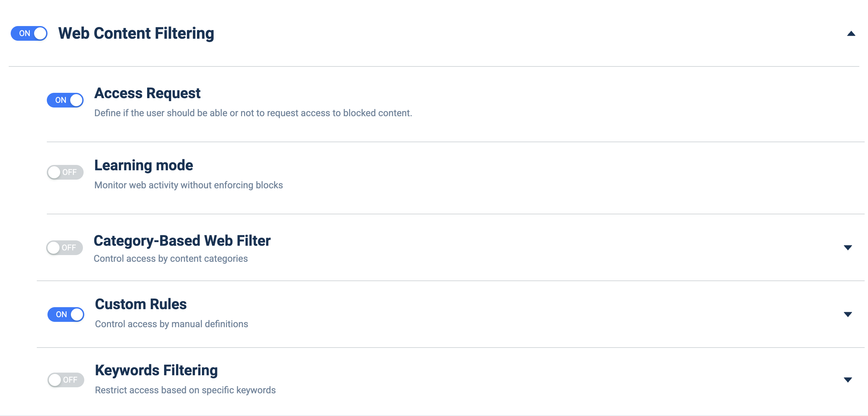Select the Access Request title

147,93
